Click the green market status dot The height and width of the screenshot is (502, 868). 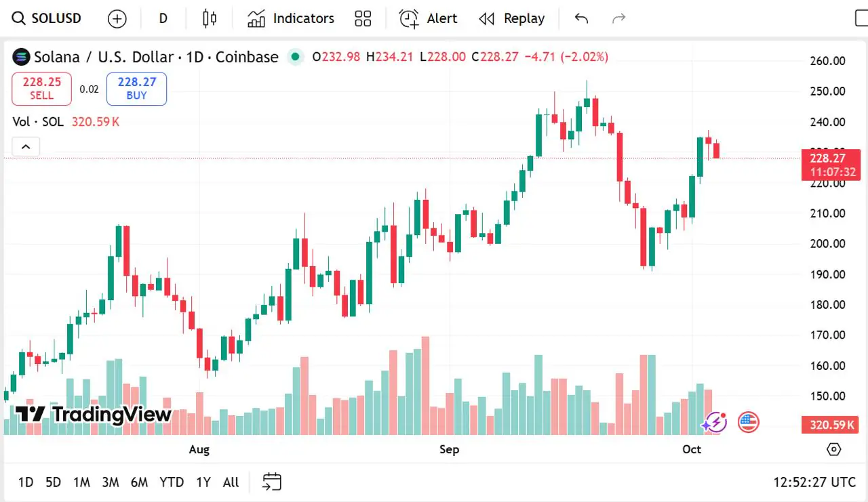(x=295, y=57)
